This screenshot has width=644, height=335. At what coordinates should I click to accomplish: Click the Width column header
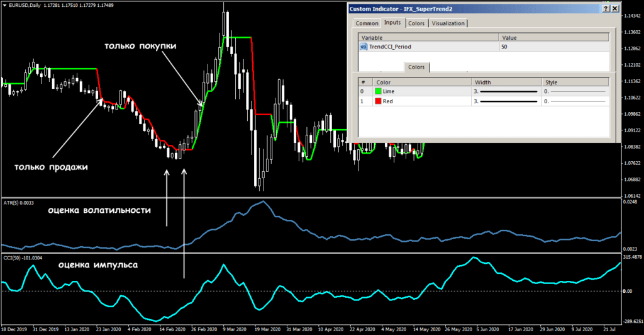[506, 82]
